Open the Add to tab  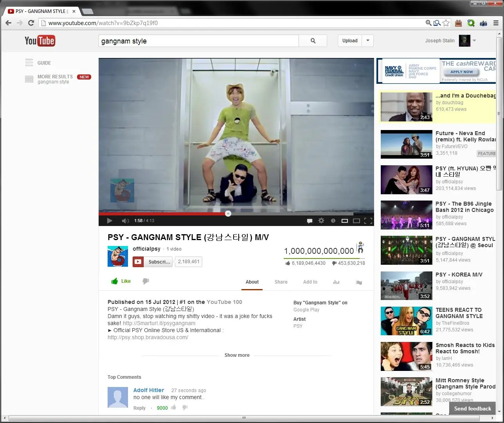pos(310,282)
